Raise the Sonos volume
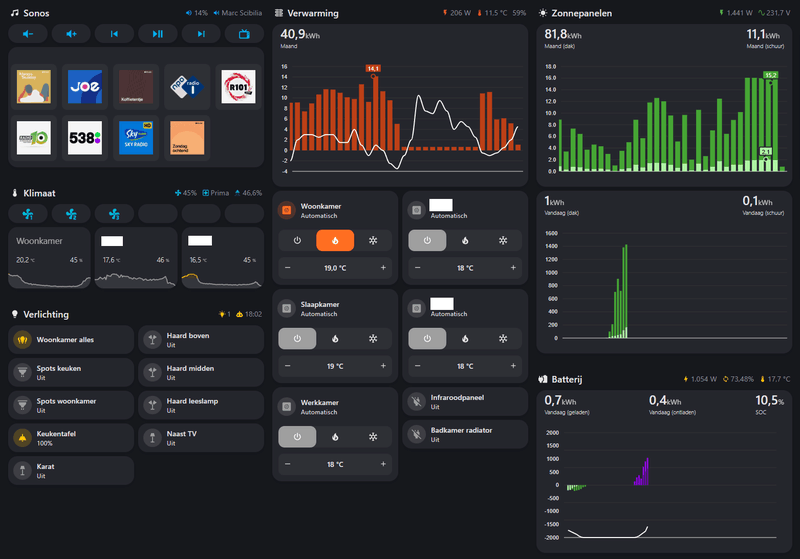 (71, 34)
